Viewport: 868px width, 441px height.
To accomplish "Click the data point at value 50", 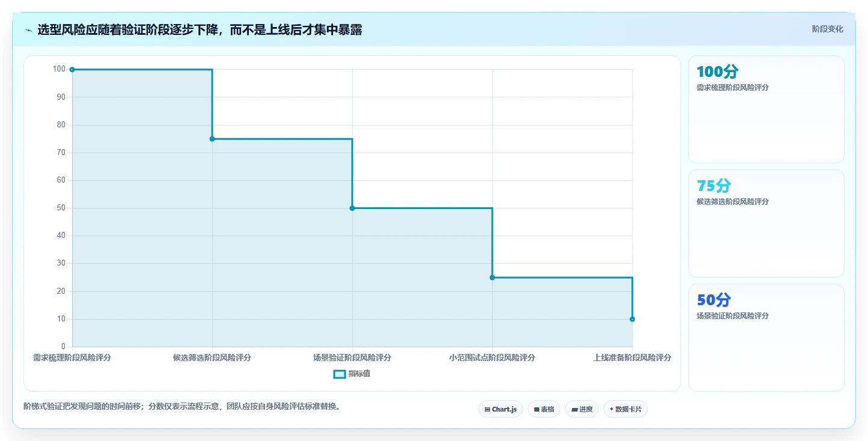I will tap(352, 208).
